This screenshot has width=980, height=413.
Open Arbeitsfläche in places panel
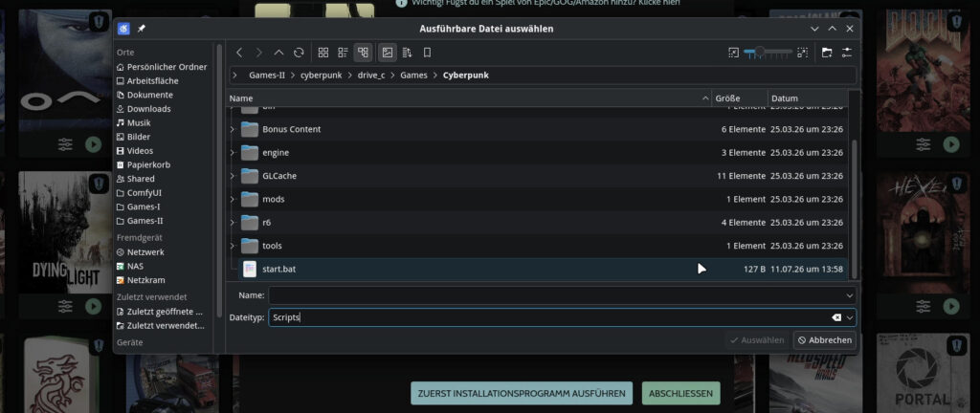tap(146, 81)
